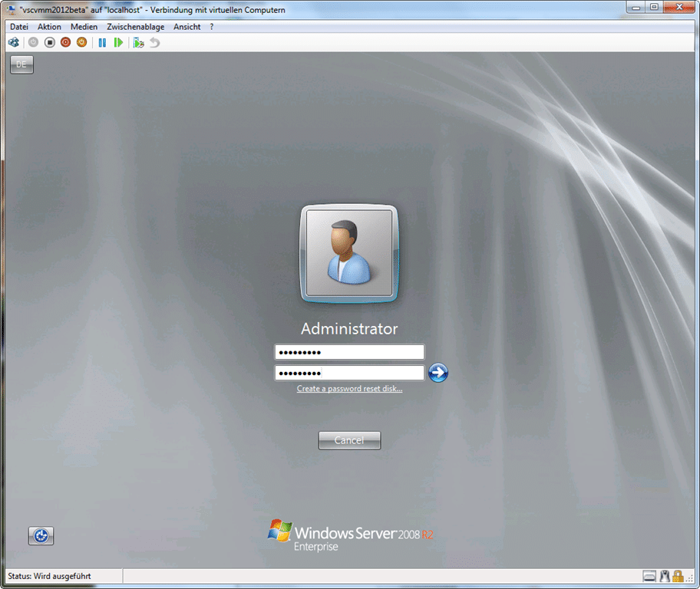The width and height of the screenshot is (700, 589).
Task: Click the Windows Server 2008 R2 logo
Action: (350, 535)
